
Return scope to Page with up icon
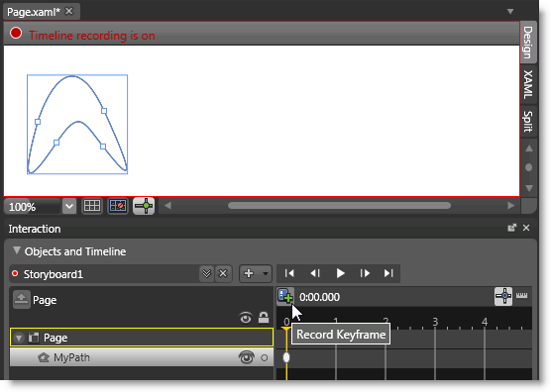click(22, 299)
